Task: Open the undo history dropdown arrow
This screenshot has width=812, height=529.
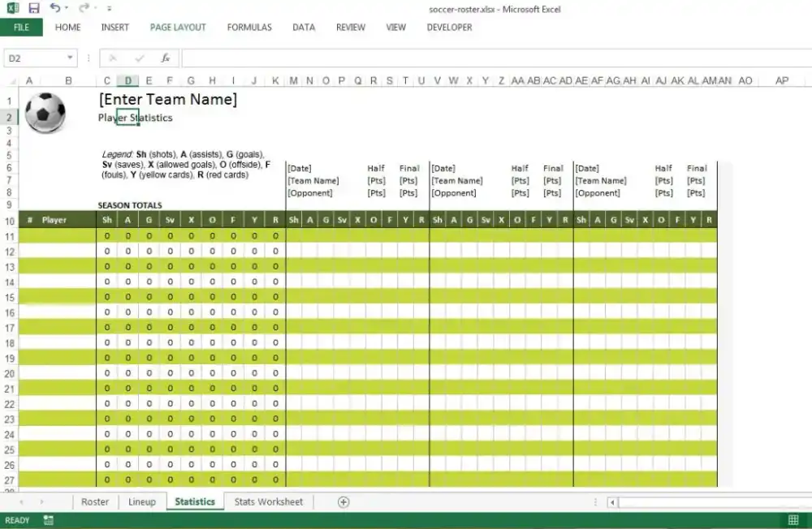Action: click(67, 8)
